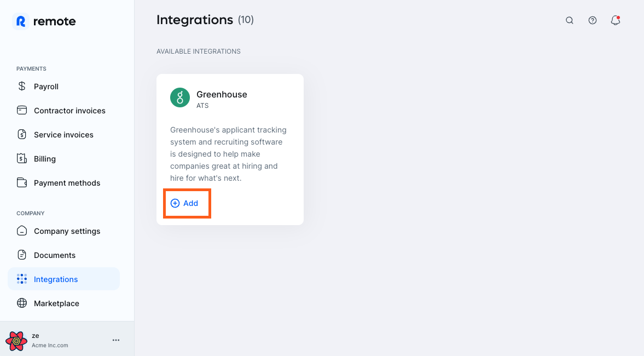Click the Payroll dollar sign icon
The image size is (644, 356).
(22, 87)
